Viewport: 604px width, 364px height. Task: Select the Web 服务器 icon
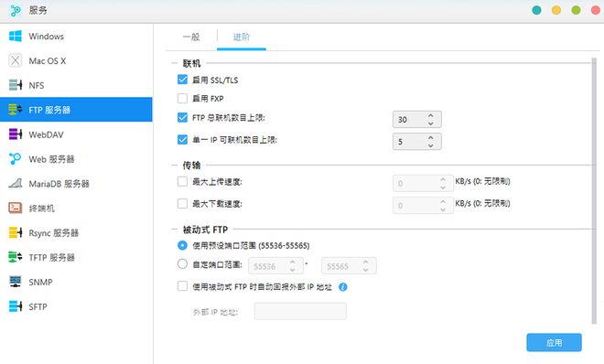click(15, 159)
